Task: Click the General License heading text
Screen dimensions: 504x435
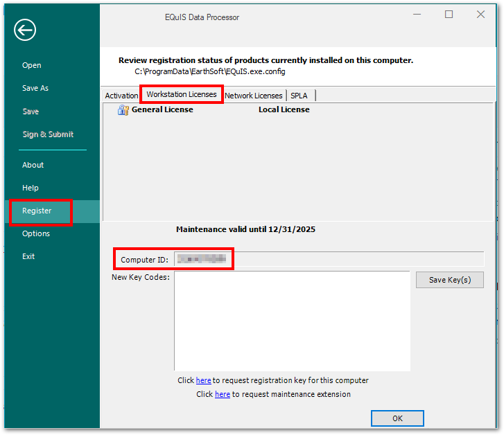Action: (x=162, y=109)
